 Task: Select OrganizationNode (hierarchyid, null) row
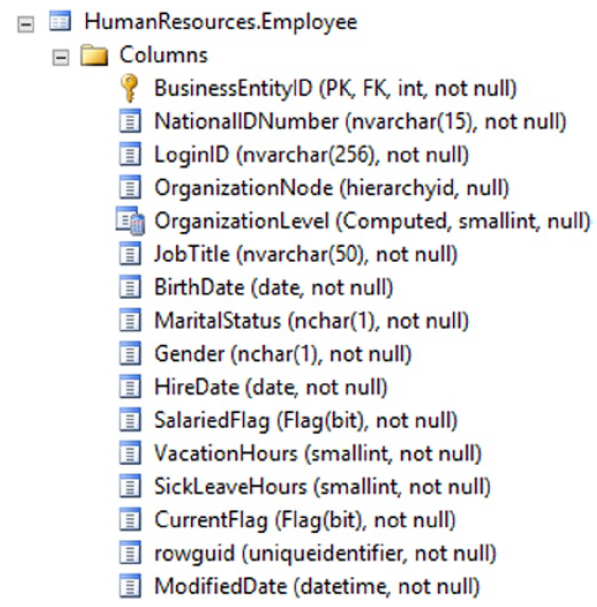[331, 188]
